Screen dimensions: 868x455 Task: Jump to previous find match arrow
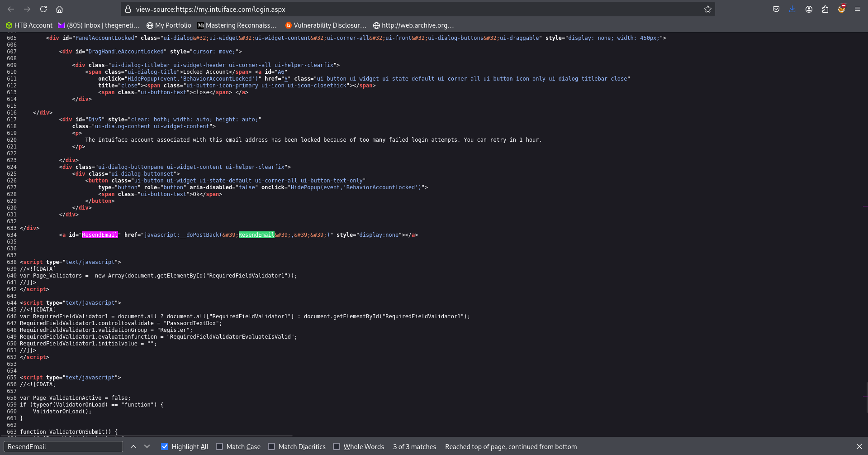(x=133, y=446)
